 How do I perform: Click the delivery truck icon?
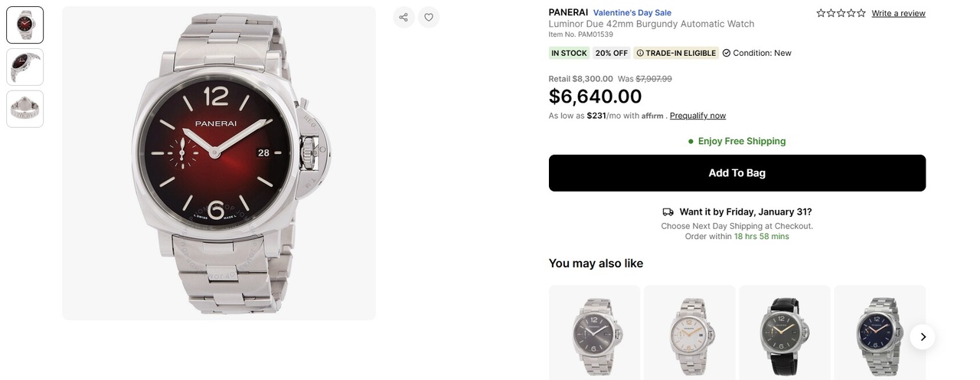(x=668, y=212)
